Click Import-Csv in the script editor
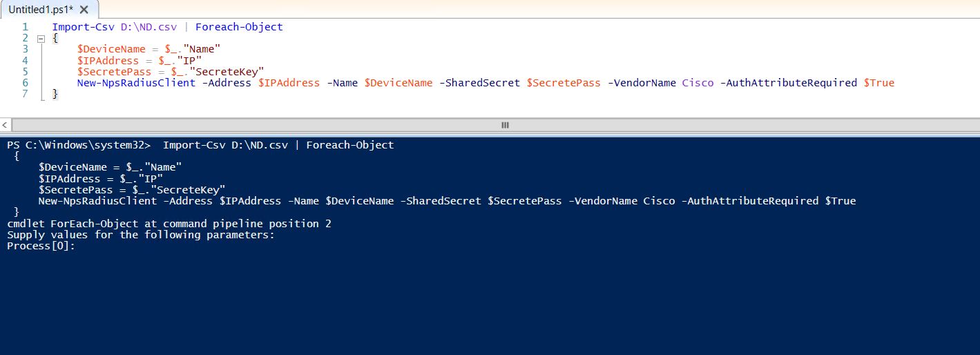 (85, 27)
